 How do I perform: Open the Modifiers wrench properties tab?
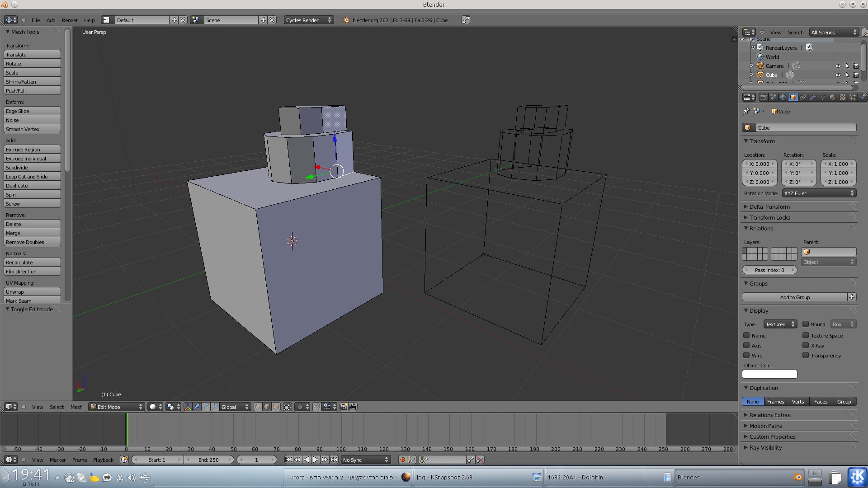coord(813,97)
